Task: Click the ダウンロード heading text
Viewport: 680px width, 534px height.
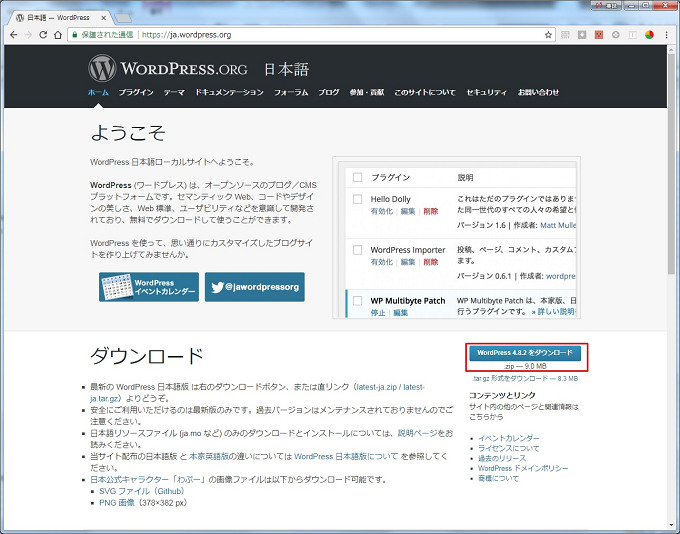Action: [x=147, y=356]
